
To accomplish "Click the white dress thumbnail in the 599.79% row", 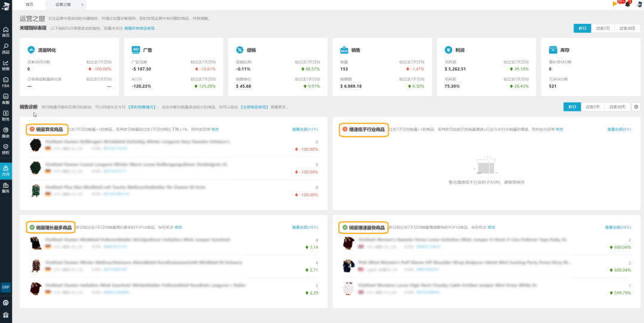I will pyautogui.click(x=348, y=288).
